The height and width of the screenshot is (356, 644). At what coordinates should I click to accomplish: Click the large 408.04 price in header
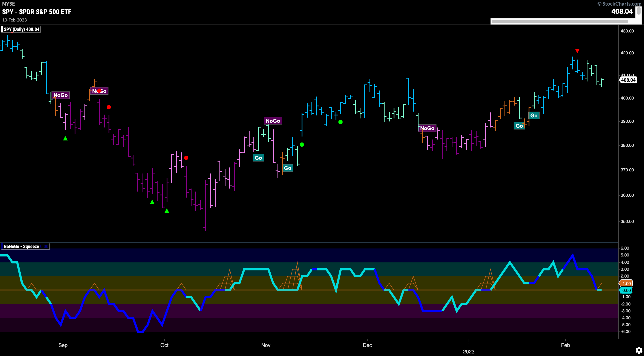coord(622,11)
